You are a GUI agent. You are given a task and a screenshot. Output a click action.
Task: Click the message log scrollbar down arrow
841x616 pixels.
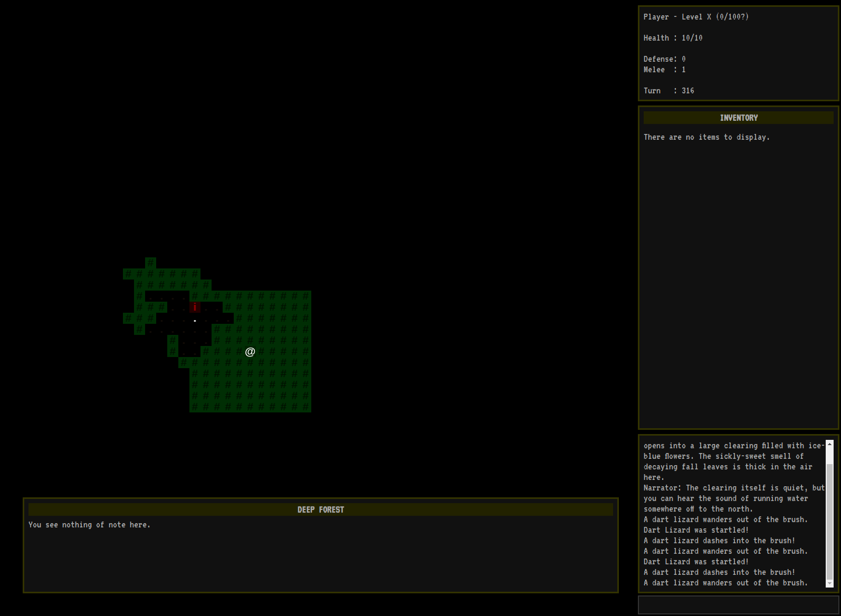click(x=829, y=583)
